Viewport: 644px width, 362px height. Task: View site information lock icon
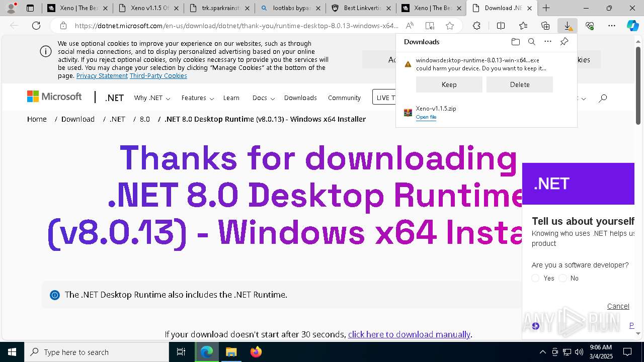pyautogui.click(x=63, y=26)
